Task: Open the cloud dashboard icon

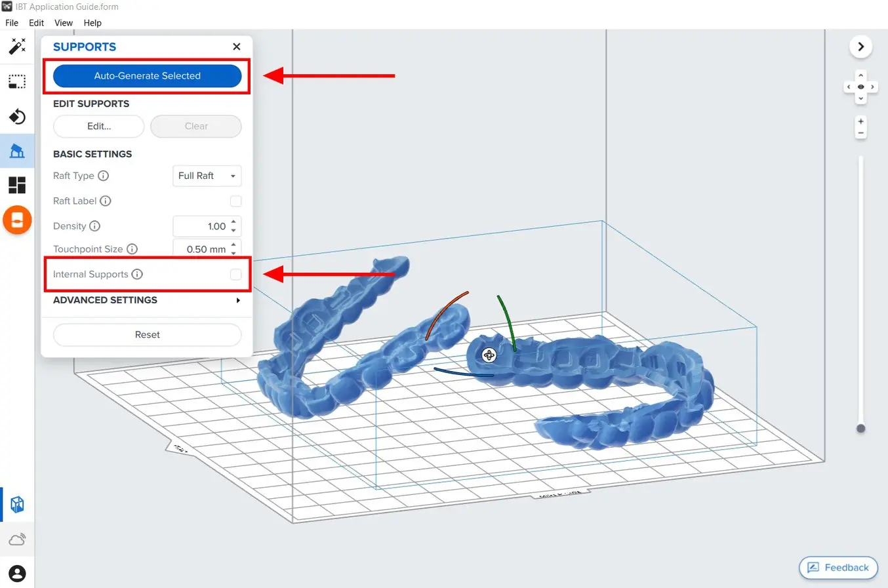Action: click(17, 539)
